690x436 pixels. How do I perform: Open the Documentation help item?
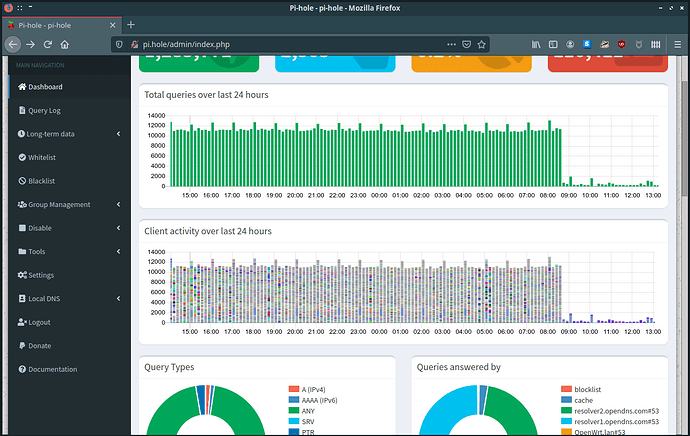(52, 369)
